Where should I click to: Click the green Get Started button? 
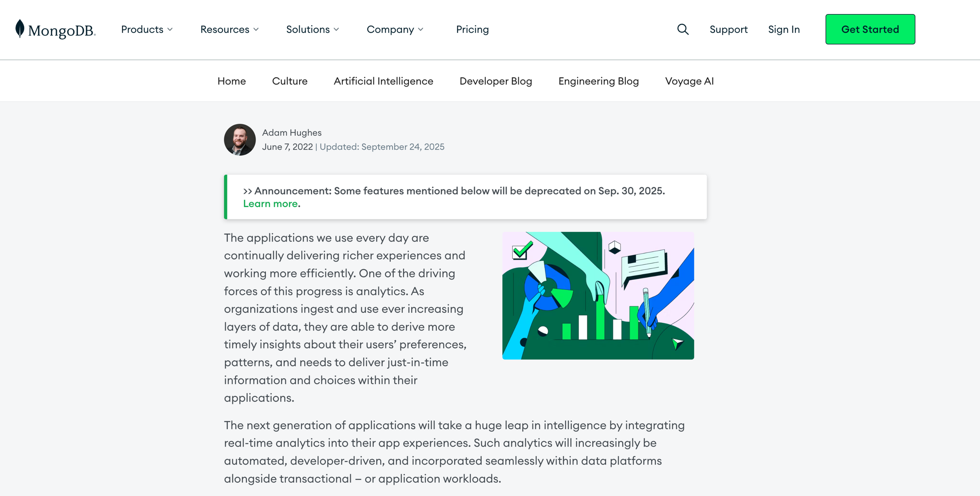point(870,29)
